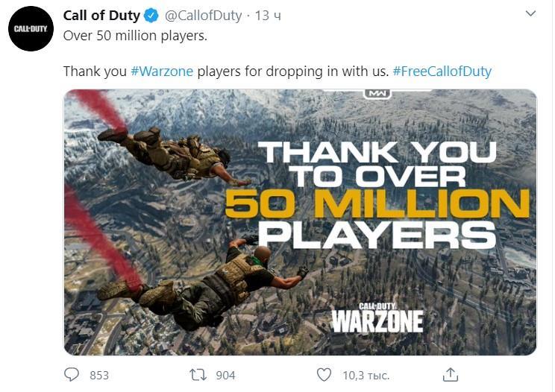This screenshot has height=392, width=555.
Task: Click the retweet arrows icon
Action: pyautogui.click(x=198, y=375)
